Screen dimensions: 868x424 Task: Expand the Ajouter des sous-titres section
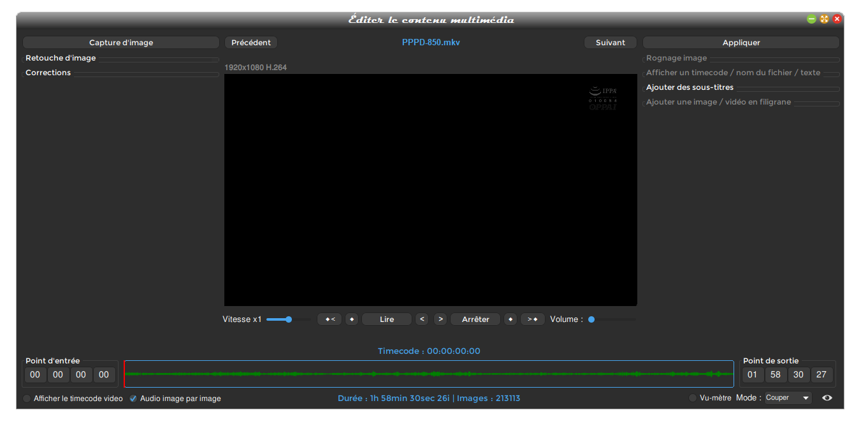point(690,87)
